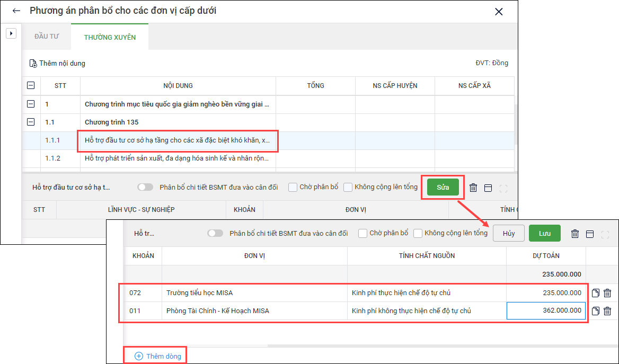Click the 362.000.000 dự toán input field
619x364 pixels.
click(x=546, y=311)
